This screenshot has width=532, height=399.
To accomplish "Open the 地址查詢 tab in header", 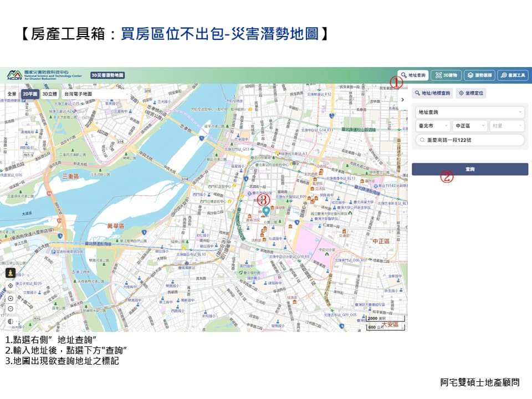I will tap(413, 75).
